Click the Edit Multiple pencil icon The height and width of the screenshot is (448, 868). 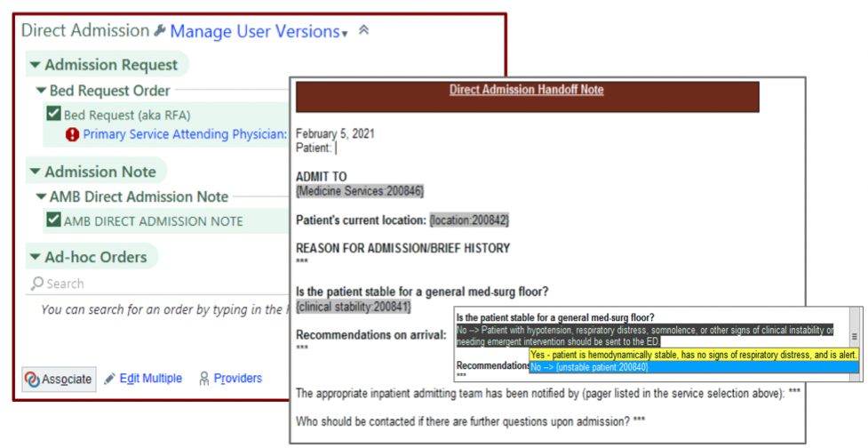(x=110, y=379)
